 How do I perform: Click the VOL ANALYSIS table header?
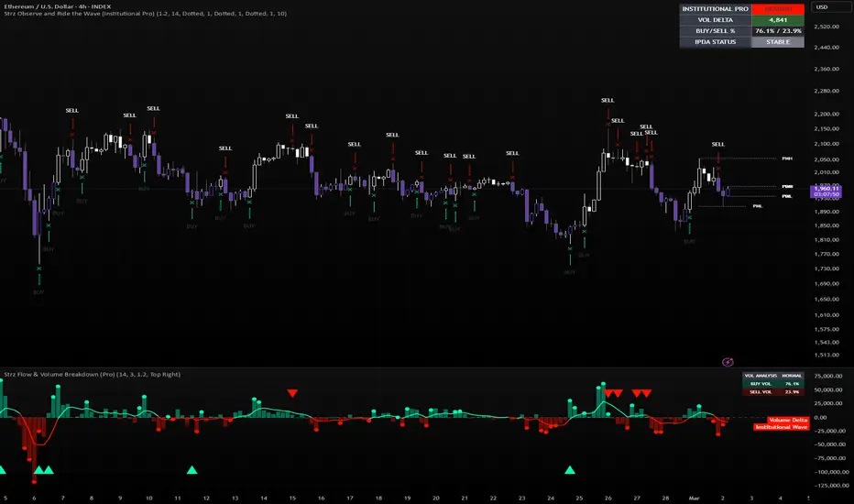click(x=761, y=376)
